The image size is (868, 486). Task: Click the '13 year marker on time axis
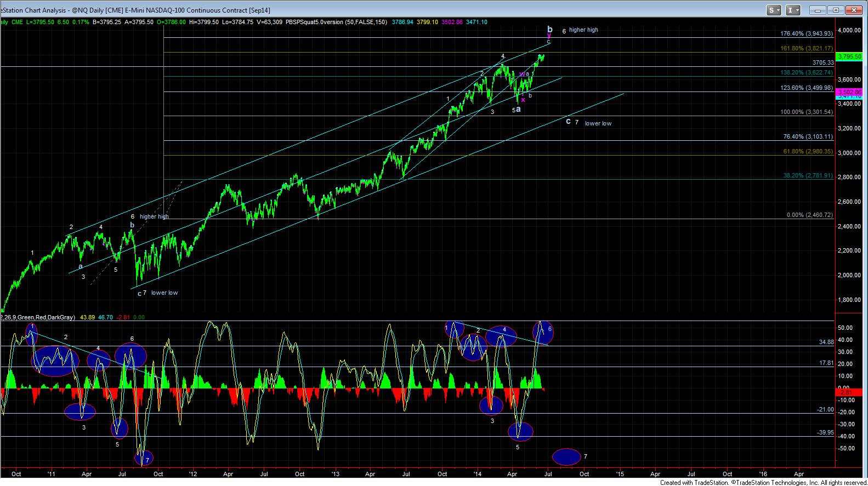(335, 473)
